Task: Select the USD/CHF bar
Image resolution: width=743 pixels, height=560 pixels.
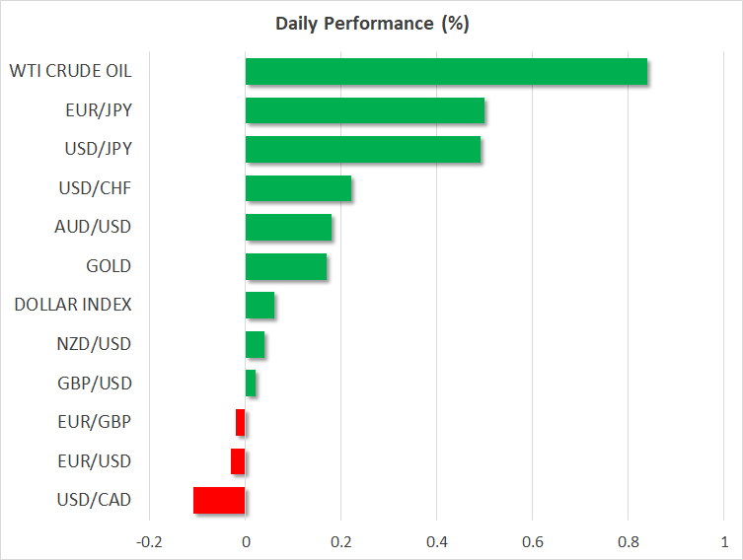Action: point(298,188)
